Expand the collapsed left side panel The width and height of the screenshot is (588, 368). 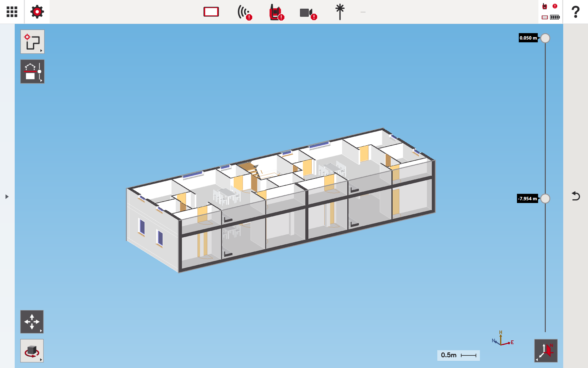(7, 197)
